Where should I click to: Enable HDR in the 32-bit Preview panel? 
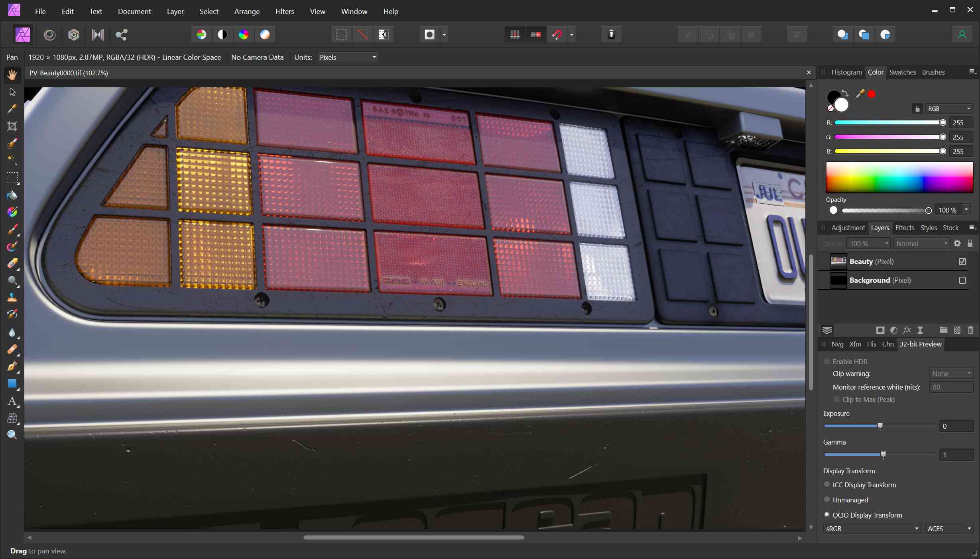[x=827, y=362]
